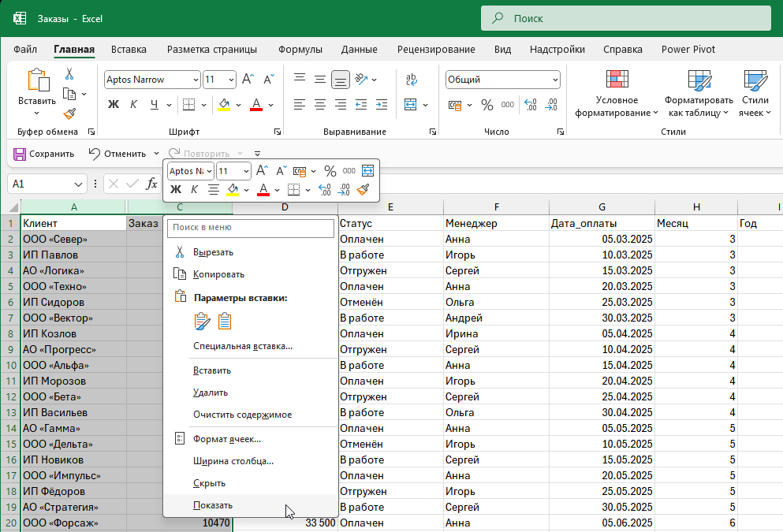
Task: Choose Показать in the context menu
Action: [x=213, y=505]
